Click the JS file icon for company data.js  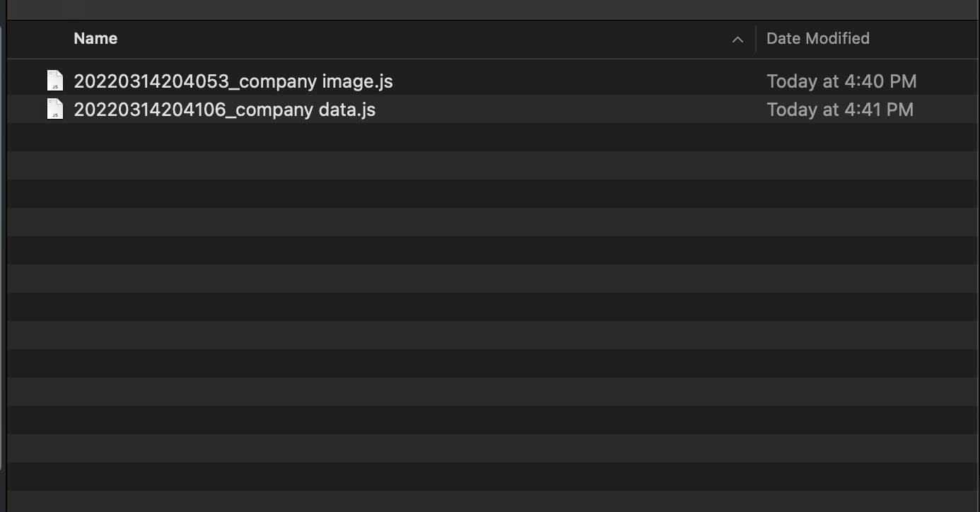(x=55, y=110)
